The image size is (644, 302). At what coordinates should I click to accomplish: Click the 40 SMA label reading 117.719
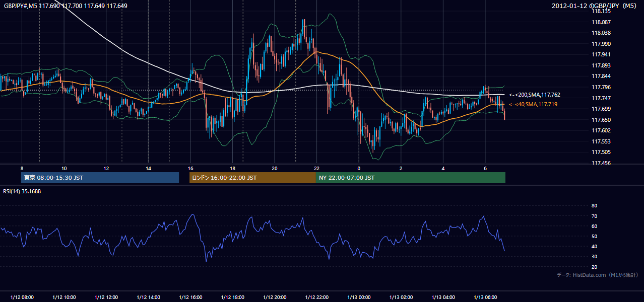point(534,104)
